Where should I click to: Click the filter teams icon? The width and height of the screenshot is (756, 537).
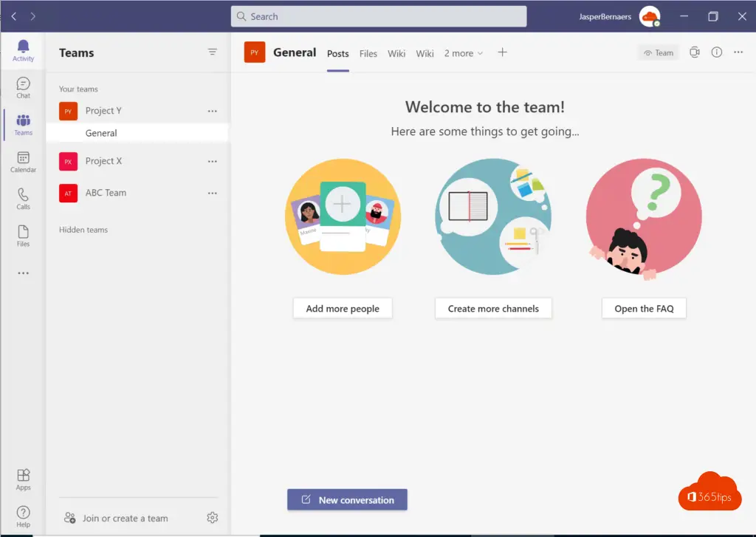point(213,52)
